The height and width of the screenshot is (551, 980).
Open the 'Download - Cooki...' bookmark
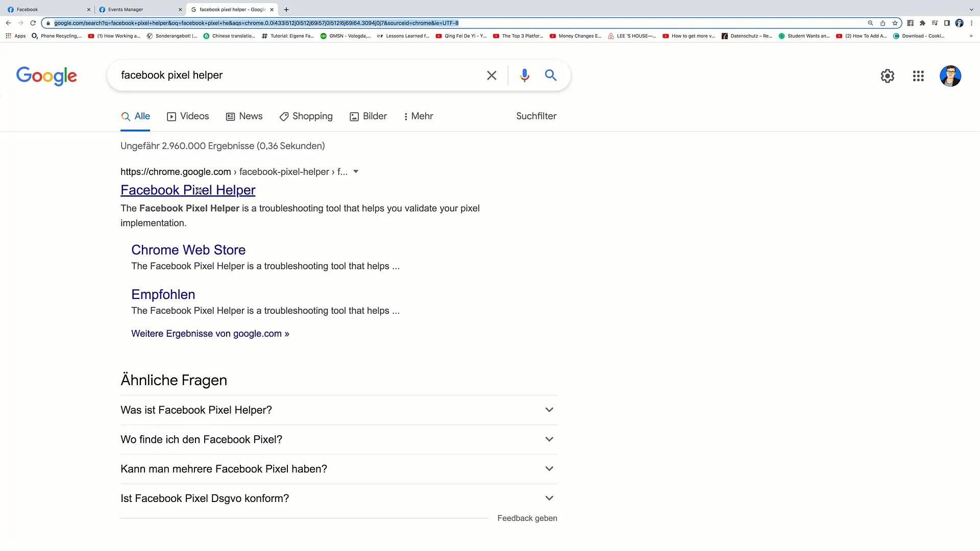[919, 36]
